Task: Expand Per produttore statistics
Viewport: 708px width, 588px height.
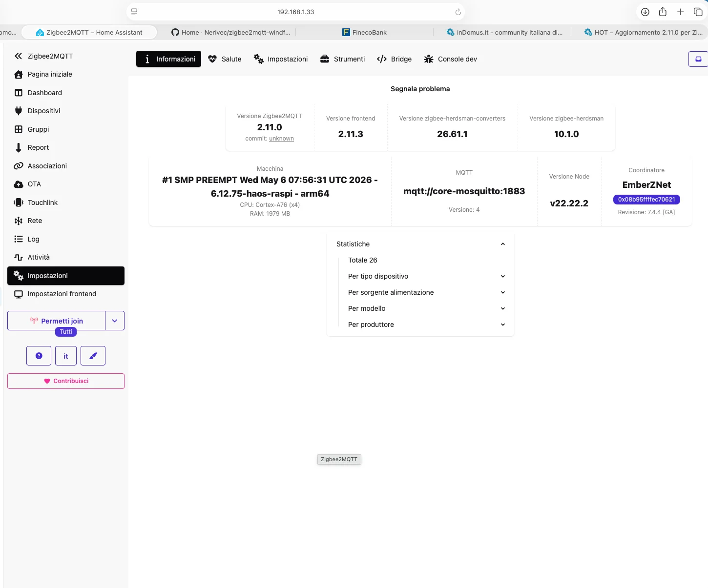Action: pyautogui.click(x=426, y=324)
